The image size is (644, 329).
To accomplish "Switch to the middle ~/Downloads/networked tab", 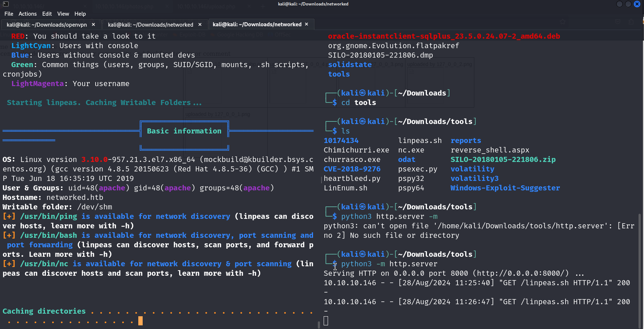I will click(x=150, y=25).
